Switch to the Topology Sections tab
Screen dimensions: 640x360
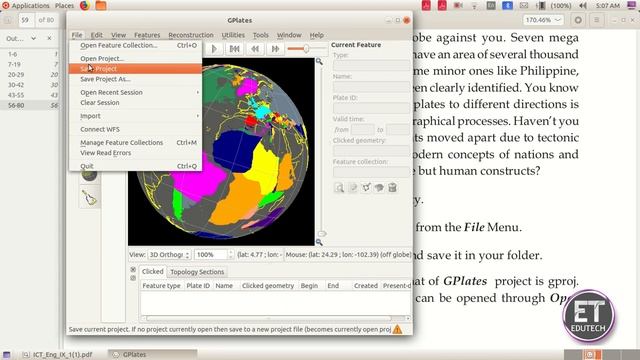(197, 272)
